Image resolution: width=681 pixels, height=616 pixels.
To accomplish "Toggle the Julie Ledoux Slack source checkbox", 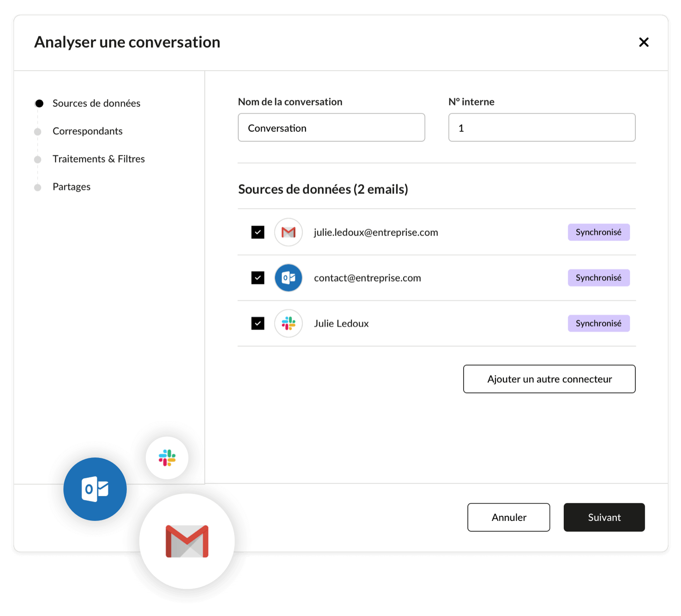I will (258, 323).
